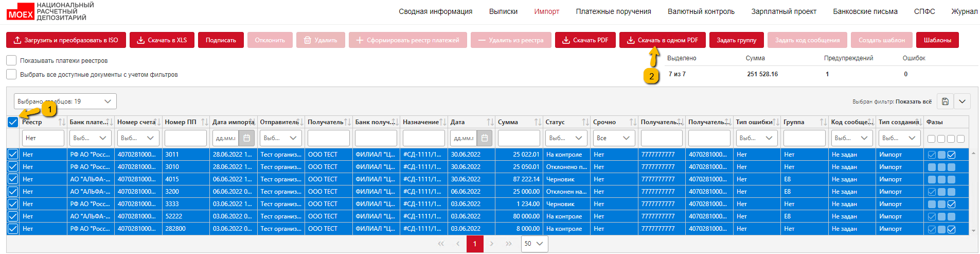
Task: Expand Статус filter dropdown
Action: point(566,138)
